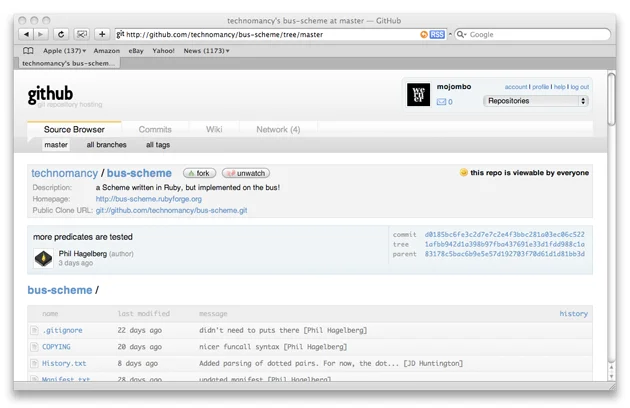Click the orange snapback icon in address bar

pyautogui.click(x=424, y=35)
